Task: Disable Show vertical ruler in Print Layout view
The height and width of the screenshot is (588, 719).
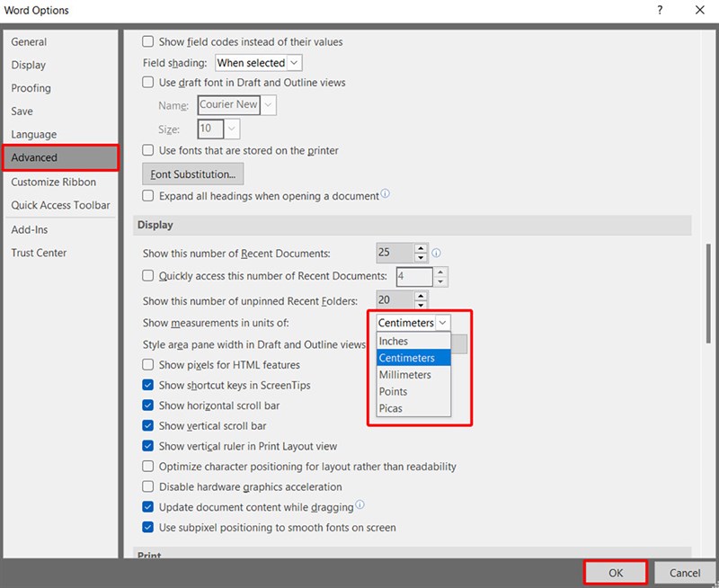Action: click(x=147, y=446)
